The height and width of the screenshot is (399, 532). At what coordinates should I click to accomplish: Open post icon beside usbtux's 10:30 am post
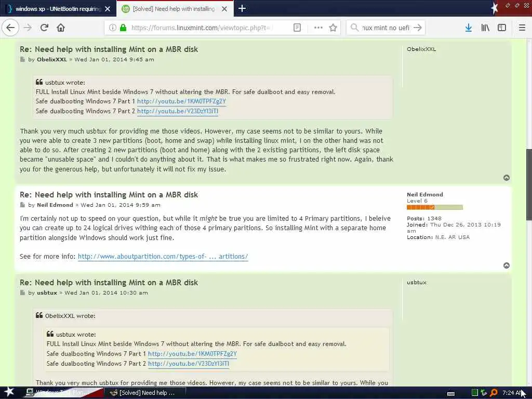click(x=22, y=292)
